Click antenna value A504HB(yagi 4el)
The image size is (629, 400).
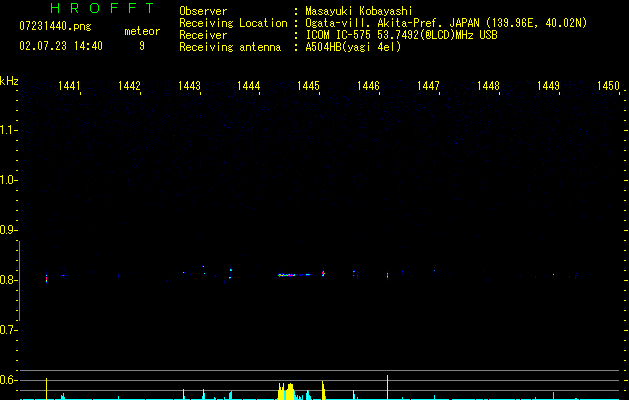click(353, 47)
